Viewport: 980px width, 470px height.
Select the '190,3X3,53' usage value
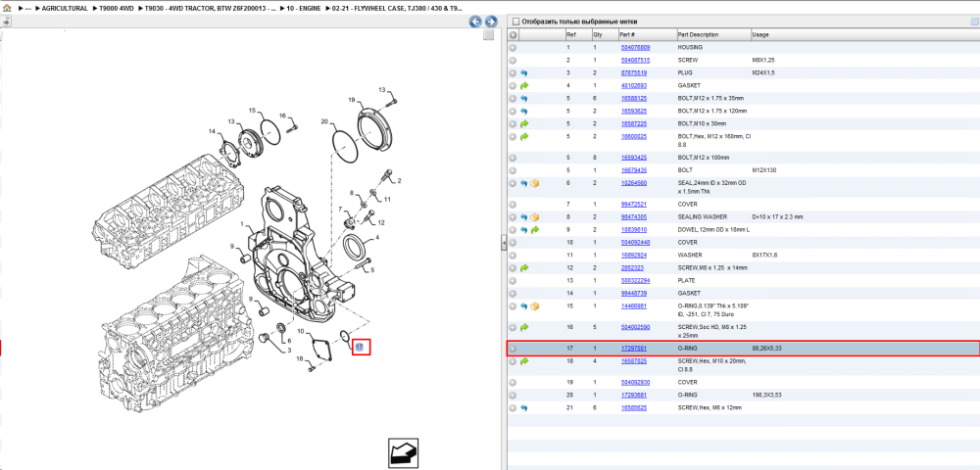pyautogui.click(x=765, y=395)
